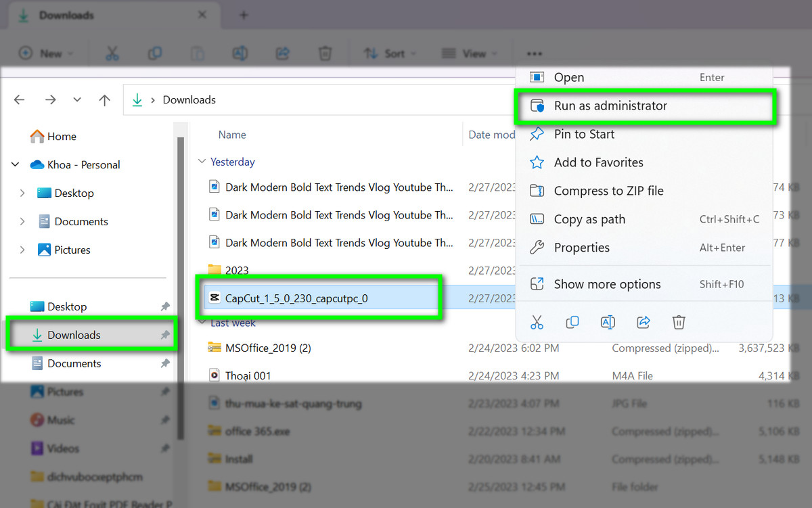The width and height of the screenshot is (812, 508).
Task: Select Add to Favorites in the context menu
Action: 644,163
